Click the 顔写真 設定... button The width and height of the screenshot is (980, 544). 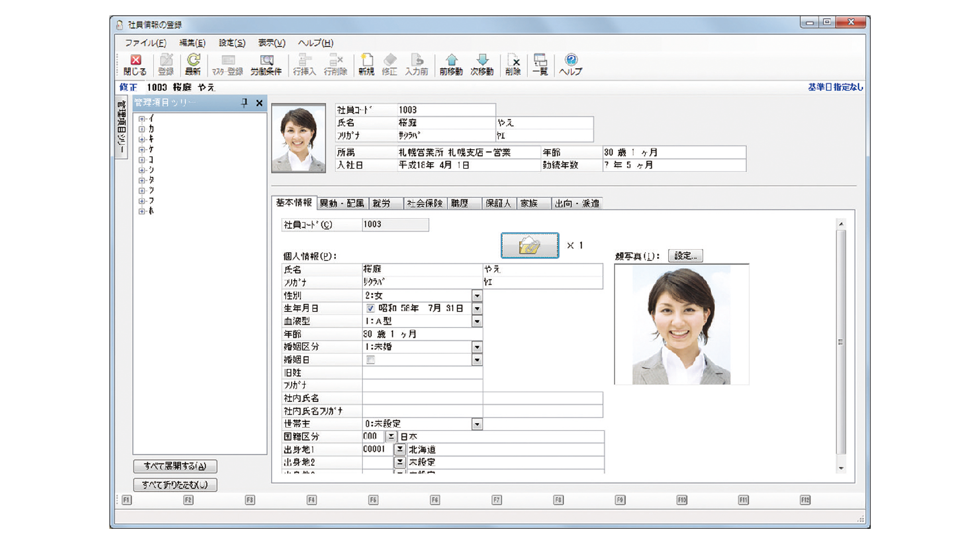coord(685,256)
